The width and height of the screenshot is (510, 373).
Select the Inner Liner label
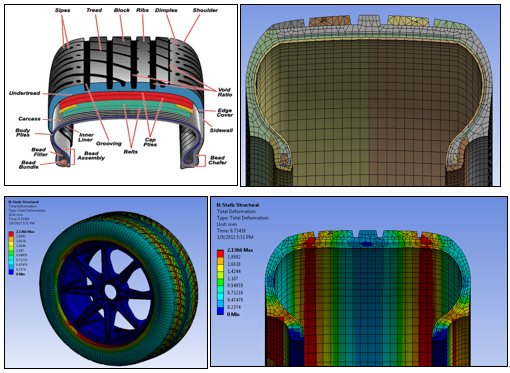[x=86, y=137]
